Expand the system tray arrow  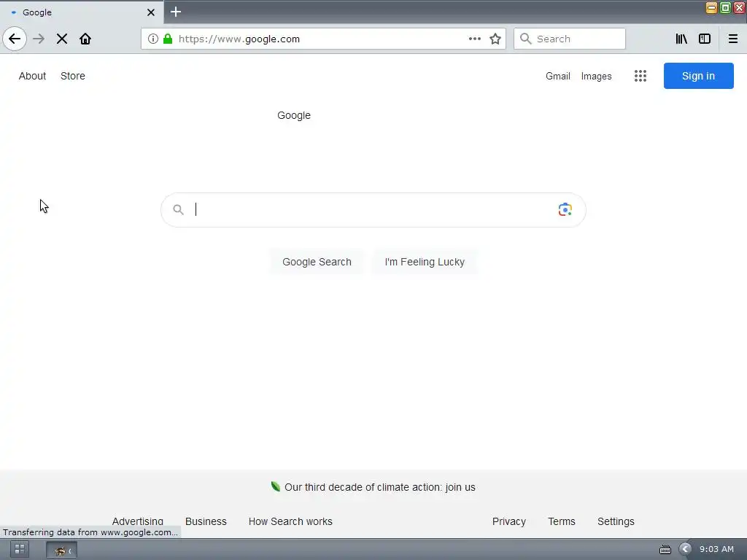point(685,549)
